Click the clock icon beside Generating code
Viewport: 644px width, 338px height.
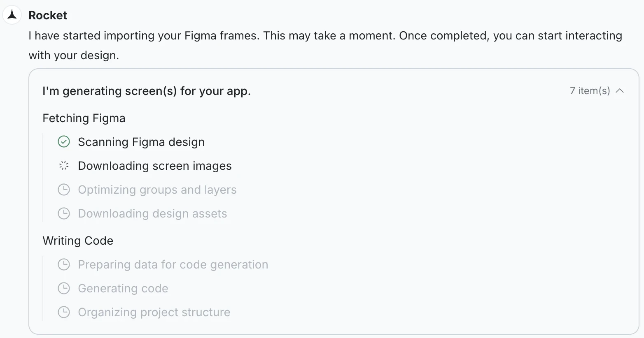click(64, 288)
